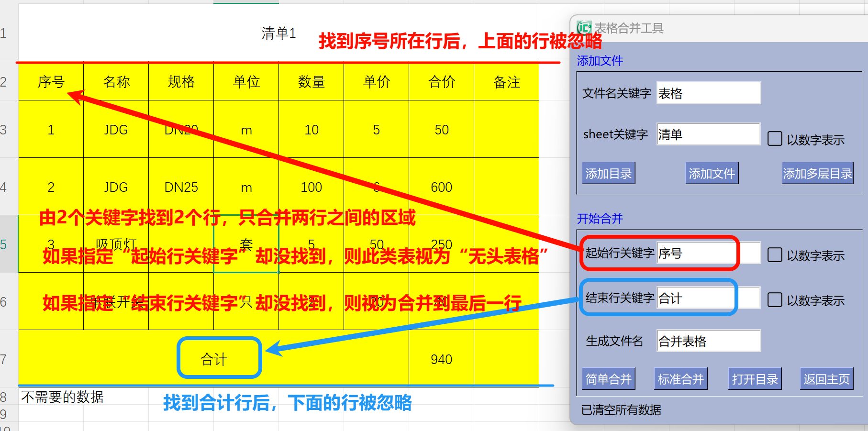
Task: Click the 返回主页 button
Action: point(826,378)
